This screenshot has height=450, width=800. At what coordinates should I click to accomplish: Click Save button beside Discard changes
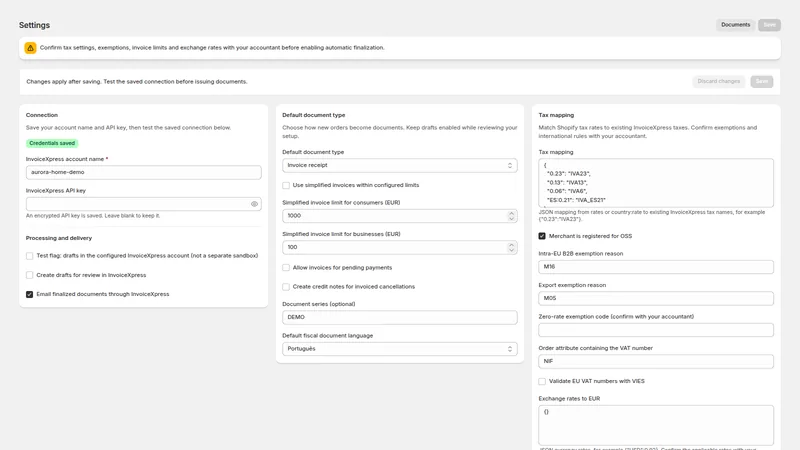click(x=761, y=82)
